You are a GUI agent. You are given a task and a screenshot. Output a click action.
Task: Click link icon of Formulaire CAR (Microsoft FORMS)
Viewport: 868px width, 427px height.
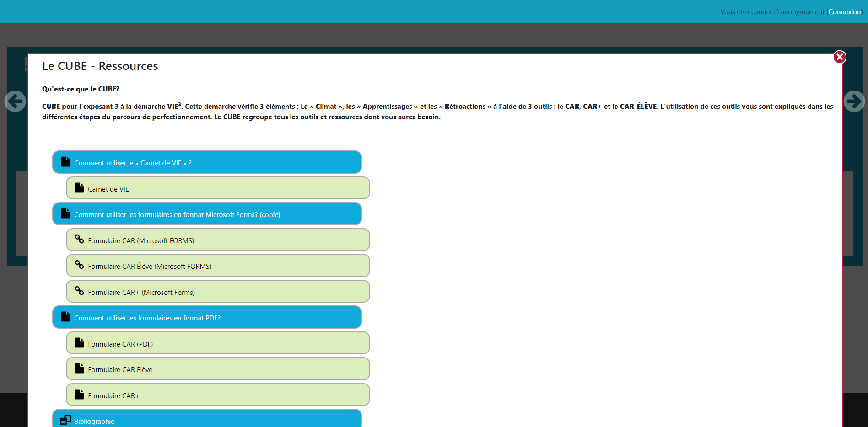79,239
